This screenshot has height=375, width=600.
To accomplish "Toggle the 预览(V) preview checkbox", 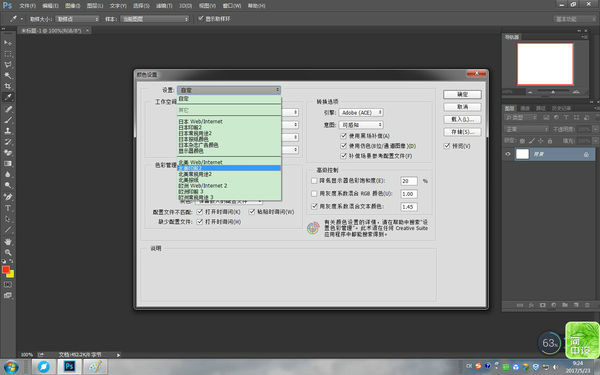I will 447,146.
